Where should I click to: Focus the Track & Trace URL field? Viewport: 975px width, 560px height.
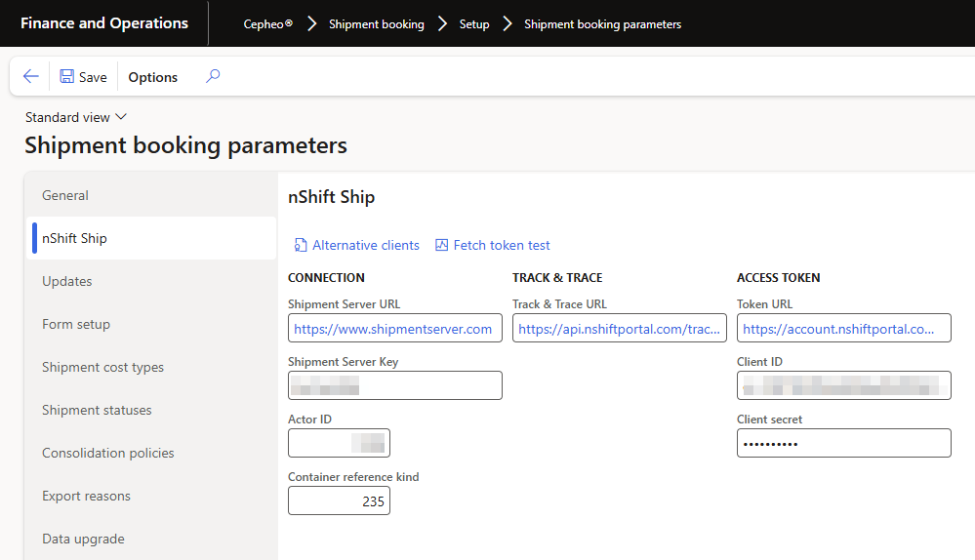coord(619,329)
